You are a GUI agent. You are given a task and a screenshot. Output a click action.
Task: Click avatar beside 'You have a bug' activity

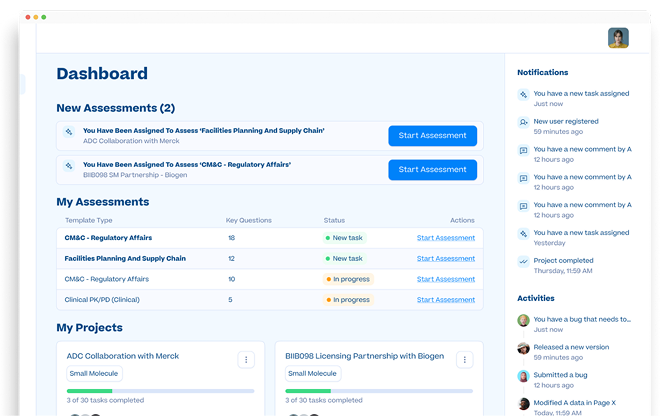[523, 320]
